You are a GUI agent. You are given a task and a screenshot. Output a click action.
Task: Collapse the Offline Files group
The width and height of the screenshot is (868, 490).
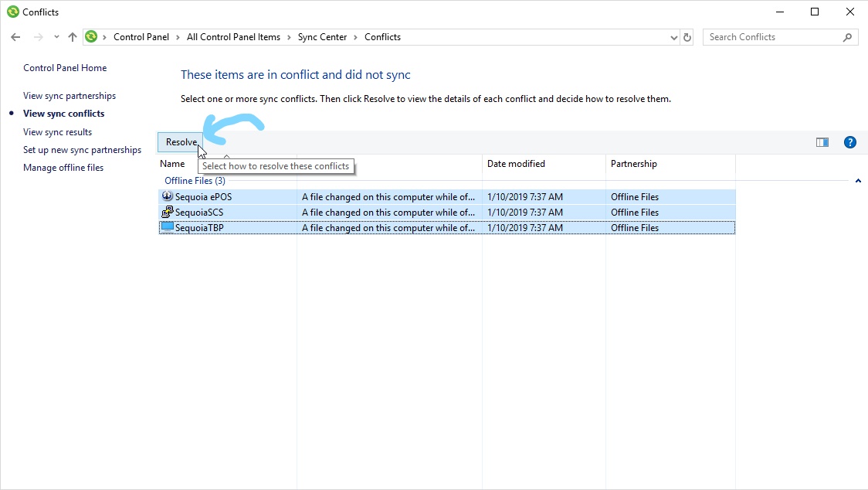point(858,181)
